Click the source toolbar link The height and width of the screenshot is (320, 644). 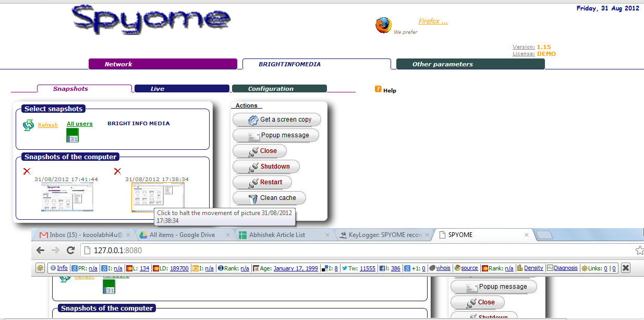(x=466, y=268)
